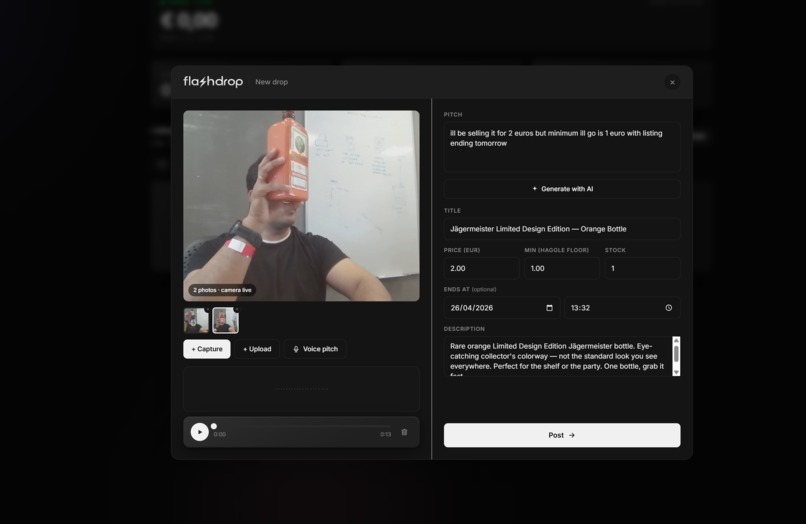Upload a photo
This screenshot has height=524, width=806.
click(x=257, y=349)
